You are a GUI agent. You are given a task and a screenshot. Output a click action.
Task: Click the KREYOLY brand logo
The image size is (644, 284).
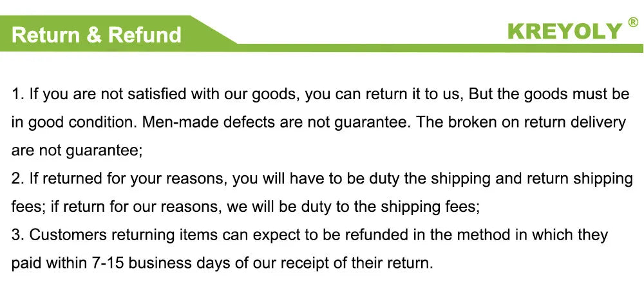tap(565, 30)
